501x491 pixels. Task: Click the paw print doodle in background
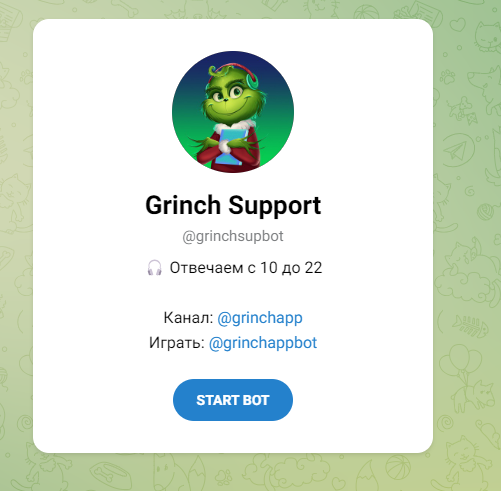[447, 77]
